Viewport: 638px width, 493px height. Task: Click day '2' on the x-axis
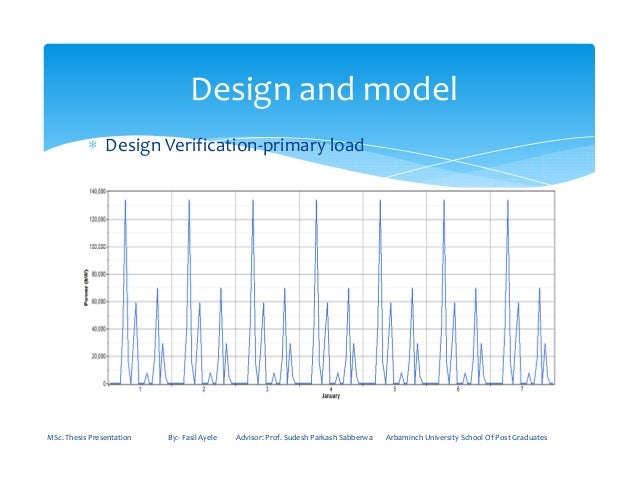pos(204,389)
